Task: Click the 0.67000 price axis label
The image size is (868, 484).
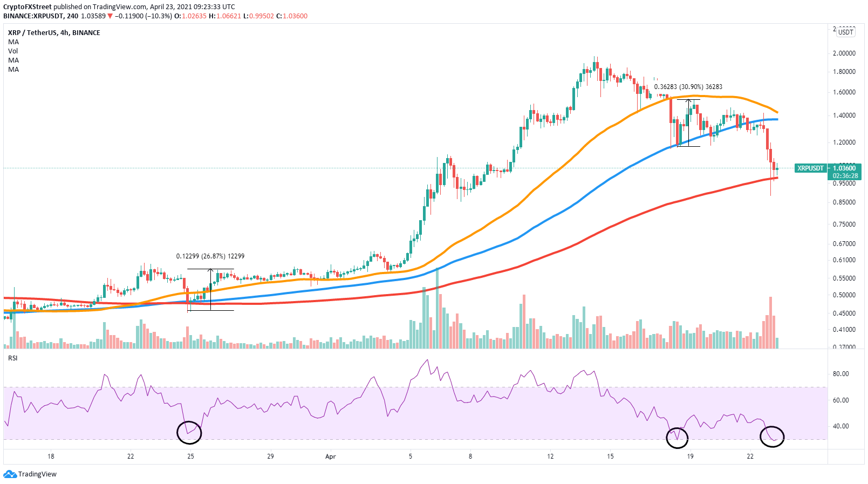Action: click(844, 244)
